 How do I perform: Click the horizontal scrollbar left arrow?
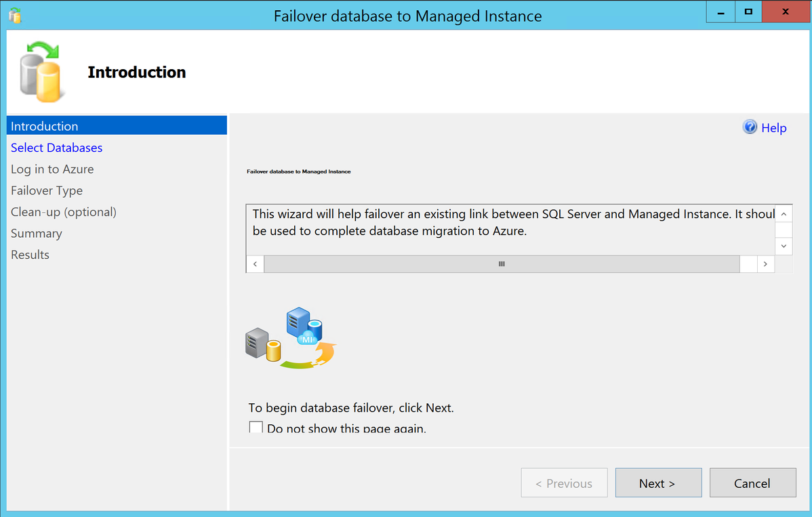pos(255,264)
